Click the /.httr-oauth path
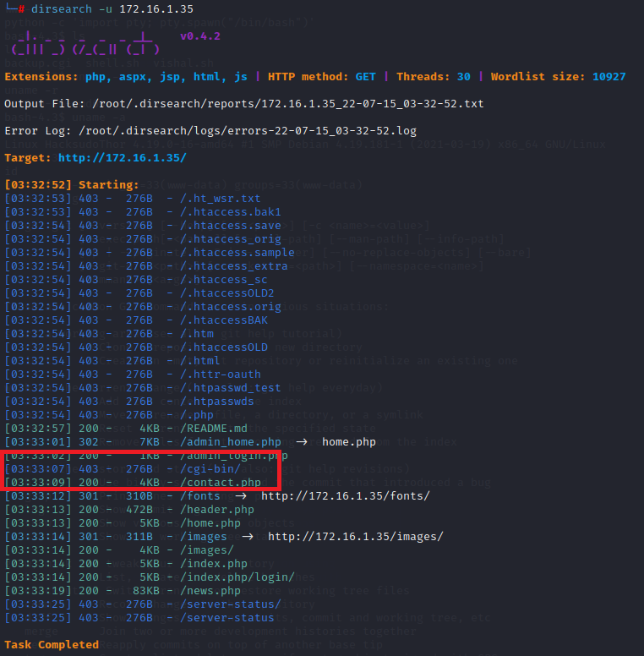 pos(220,374)
